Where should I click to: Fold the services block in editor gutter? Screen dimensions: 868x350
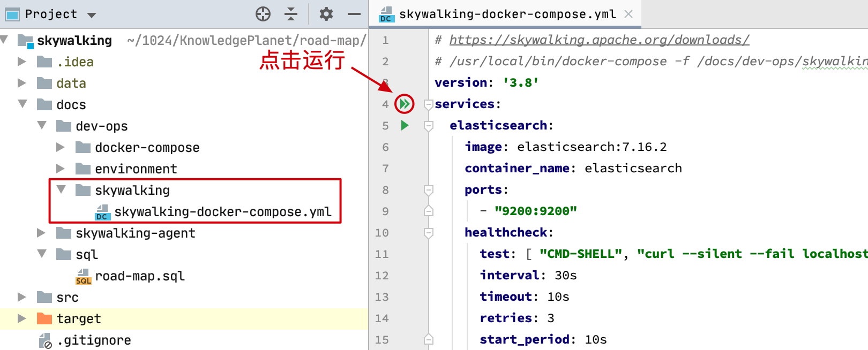pyautogui.click(x=428, y=104)
